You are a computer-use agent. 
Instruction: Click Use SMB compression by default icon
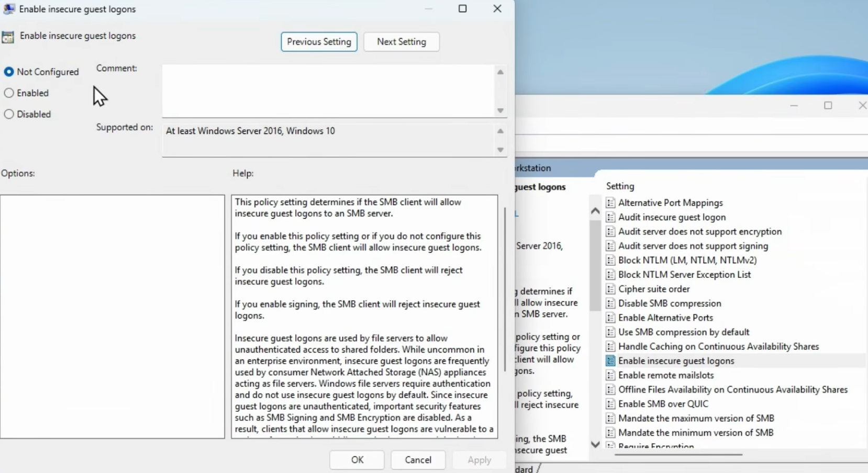point(610,332)
